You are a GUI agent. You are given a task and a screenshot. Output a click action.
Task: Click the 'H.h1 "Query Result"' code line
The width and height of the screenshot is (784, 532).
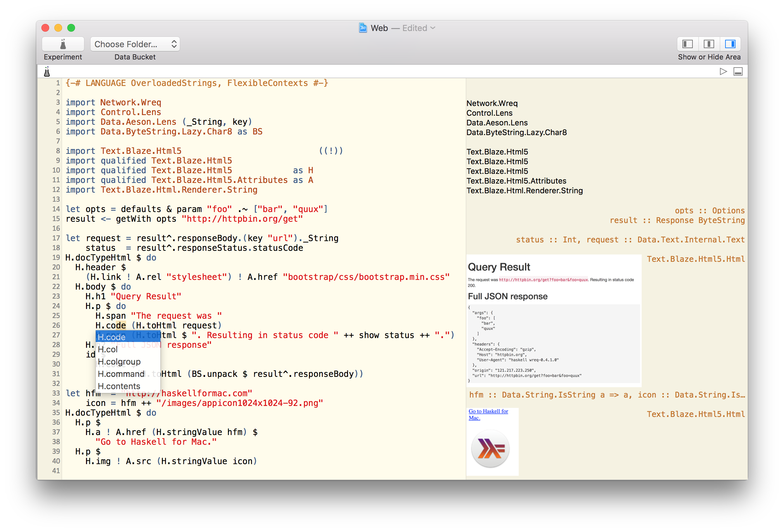(x=133, y=296)
